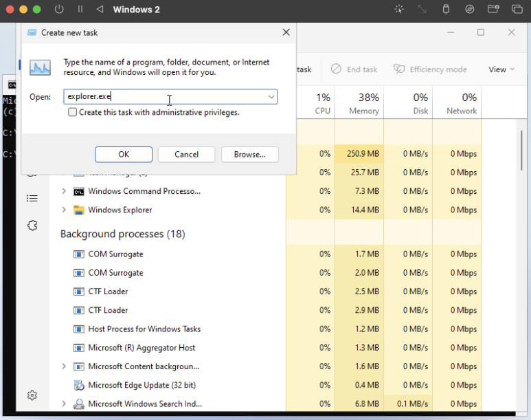531x420 pixels.
Task: Sort processes by the Memory column
Action: click(x=360, y=103)
